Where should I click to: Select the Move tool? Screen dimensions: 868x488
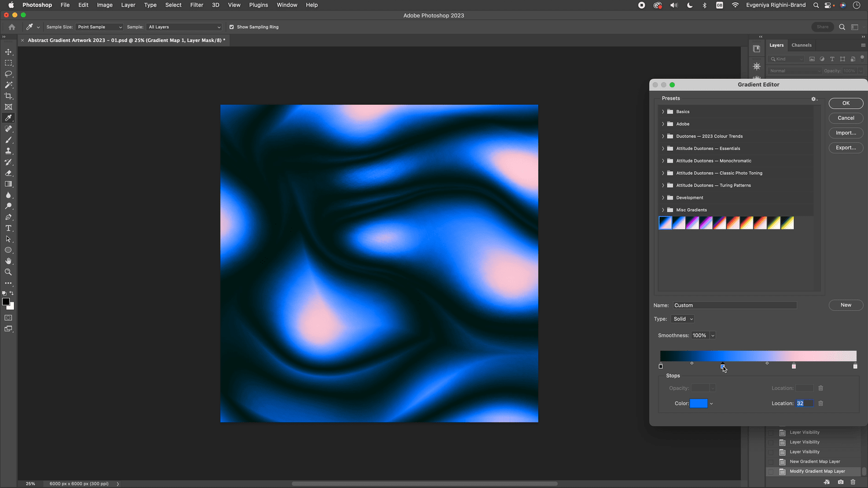tap(8, 51)
